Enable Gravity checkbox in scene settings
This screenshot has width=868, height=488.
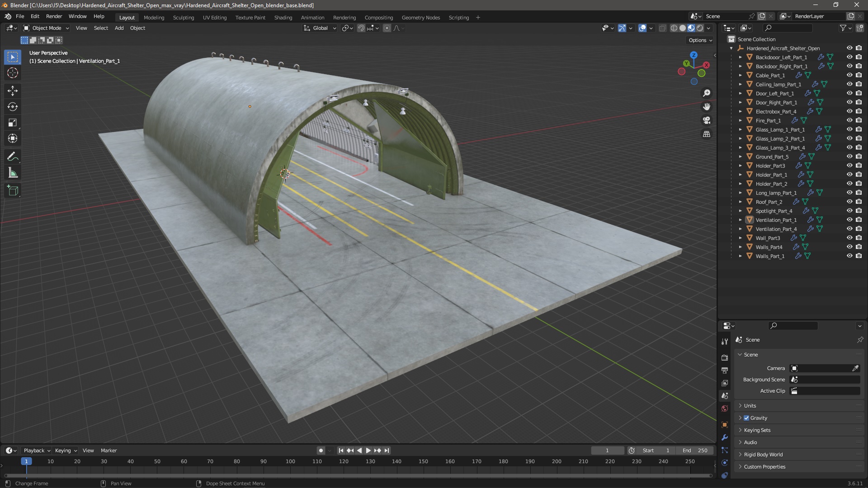(x=747, y=417)
